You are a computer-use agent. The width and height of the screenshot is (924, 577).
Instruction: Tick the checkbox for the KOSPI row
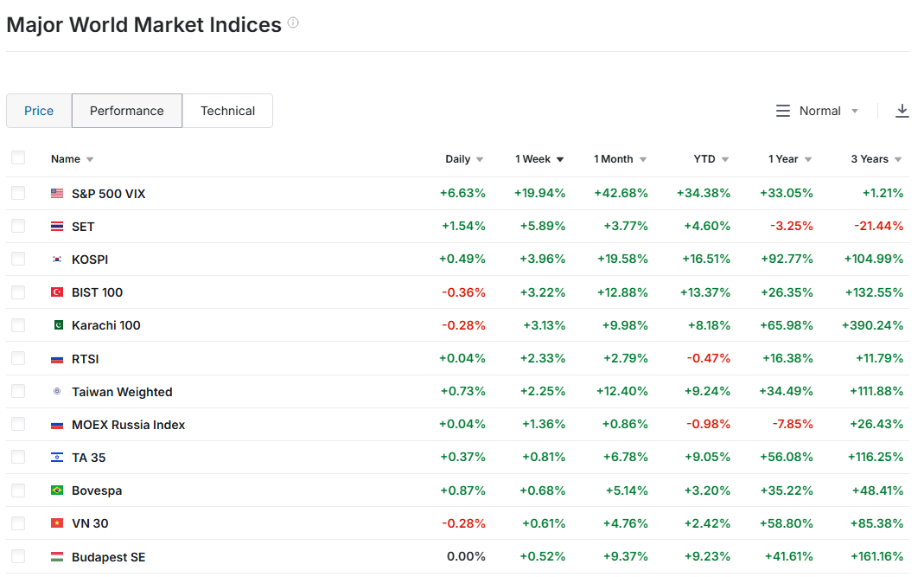click(18, 260)
